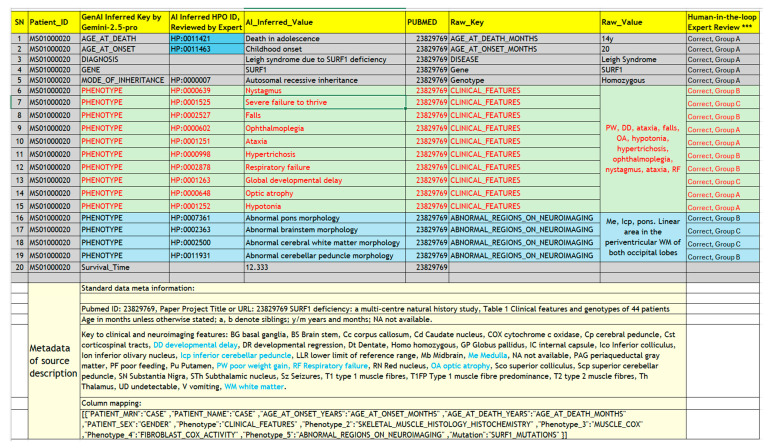Select the 'Optic atrophy' cell
Image resolution: width=768 pixels, height=448 pixels.
point(324,193)
